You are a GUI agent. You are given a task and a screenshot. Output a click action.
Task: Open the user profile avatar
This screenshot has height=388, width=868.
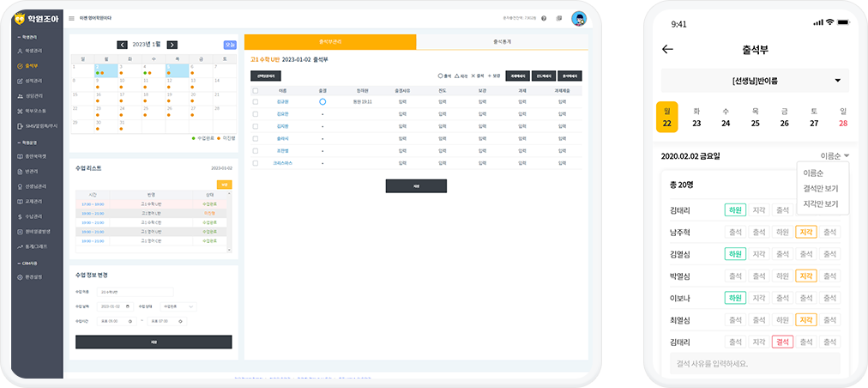pyautogui.click(x=578, y=18)
